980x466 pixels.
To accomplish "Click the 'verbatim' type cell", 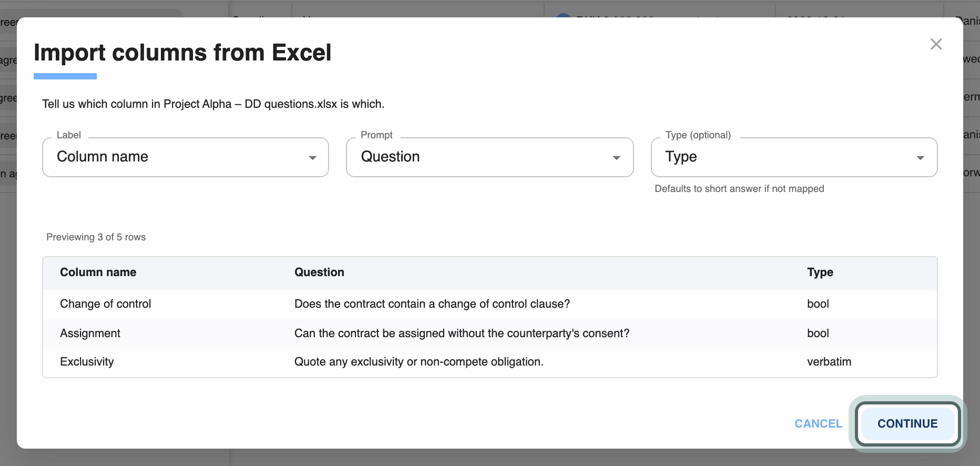I will [829, 362].
